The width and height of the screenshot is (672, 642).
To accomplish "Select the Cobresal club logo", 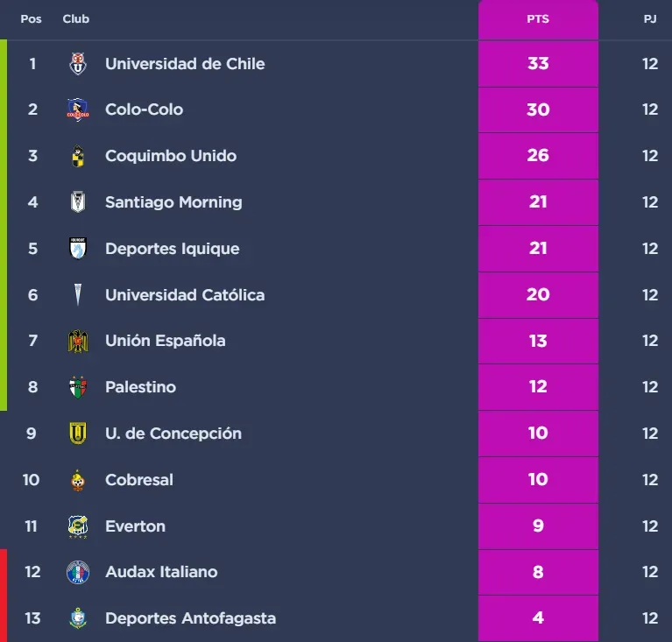I will tap(78, 480).
